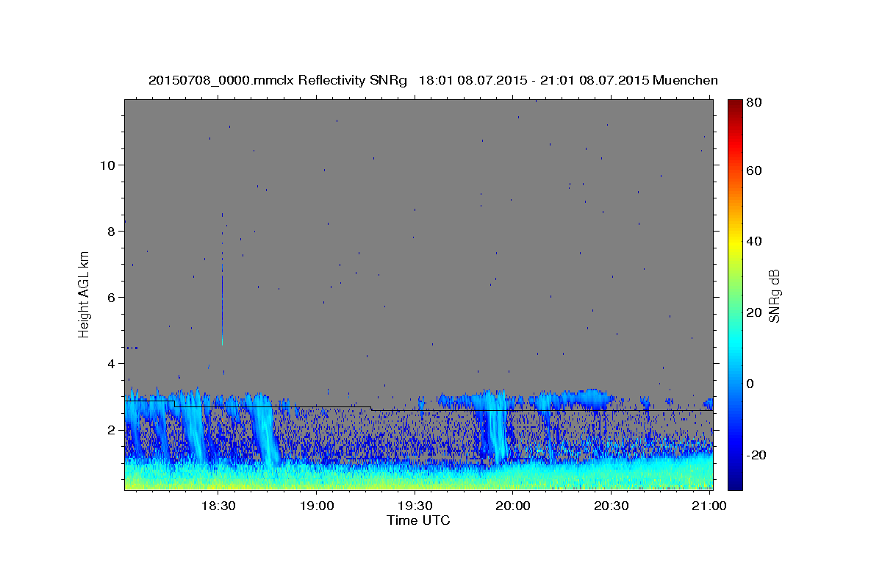The image size is (882, 588).
Task: Click the plot title starting with 20150708_0000.mmclx
Action: [x=433, y=80]
